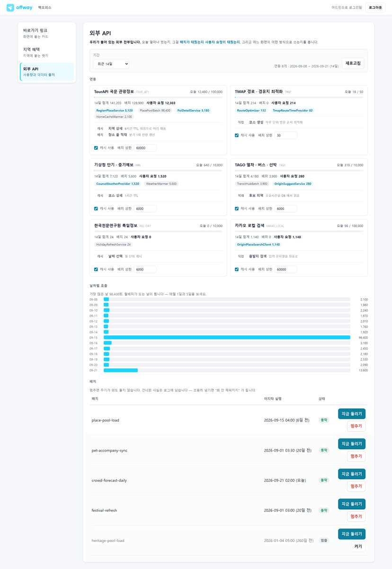Viewport: 392px width, 569px height.
Task: Click the PlacePoolBatch 98,400 chip
Action: click(x=155, y=110)
